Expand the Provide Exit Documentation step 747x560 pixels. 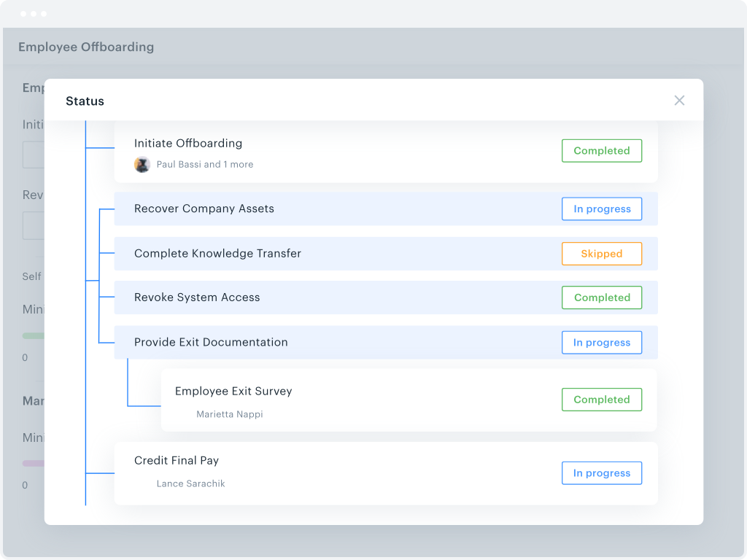211,342
